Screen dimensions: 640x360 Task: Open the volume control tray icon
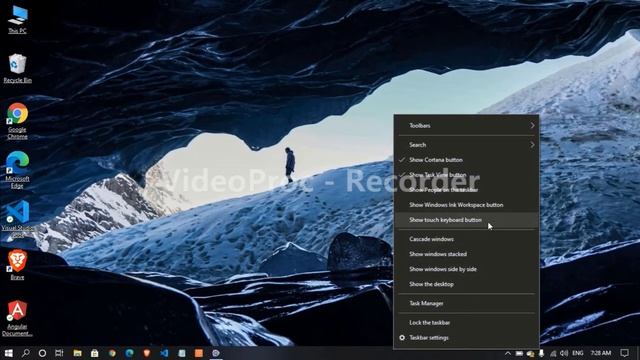pyautogui.click(x=564, y=353)
